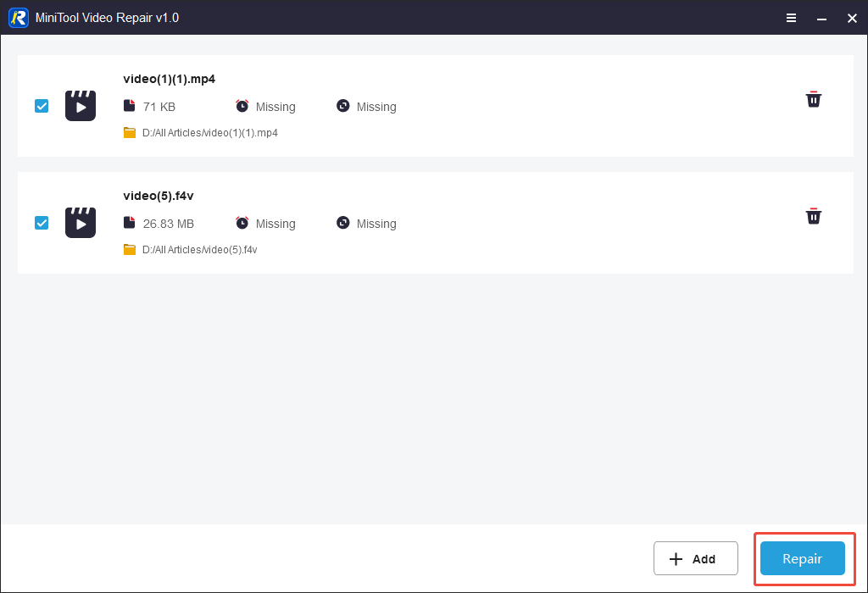
Task: Click the MiniTool Video Repair logo
Action: pyautogui.click(x=19, y=18)
